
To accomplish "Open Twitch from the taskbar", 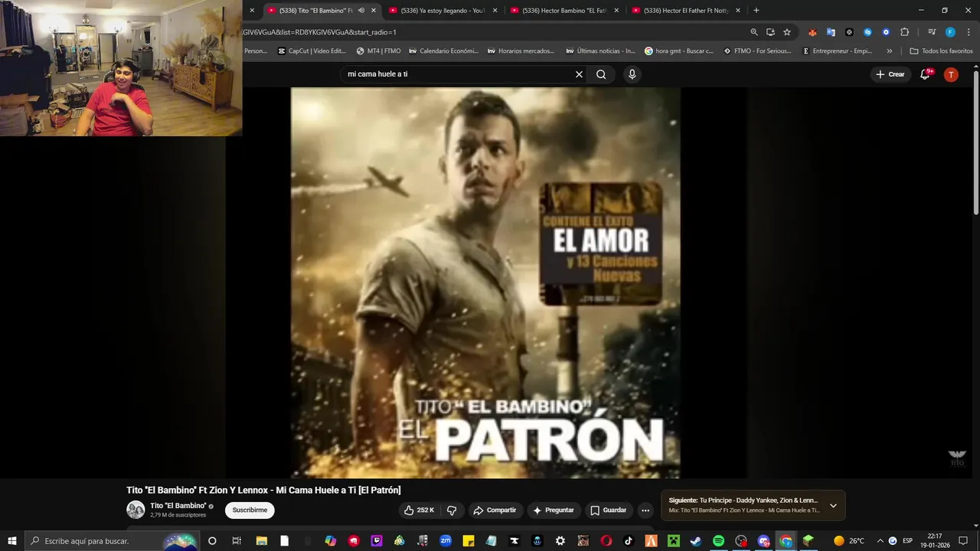I will [x=377, y=541].
